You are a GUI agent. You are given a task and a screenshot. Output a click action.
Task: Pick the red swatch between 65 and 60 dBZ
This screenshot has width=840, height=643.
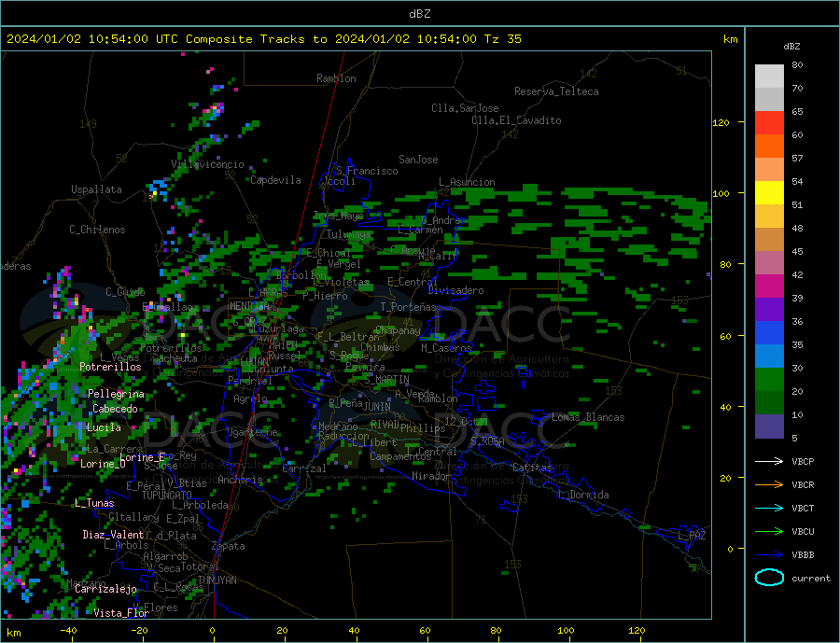[769, 122]
